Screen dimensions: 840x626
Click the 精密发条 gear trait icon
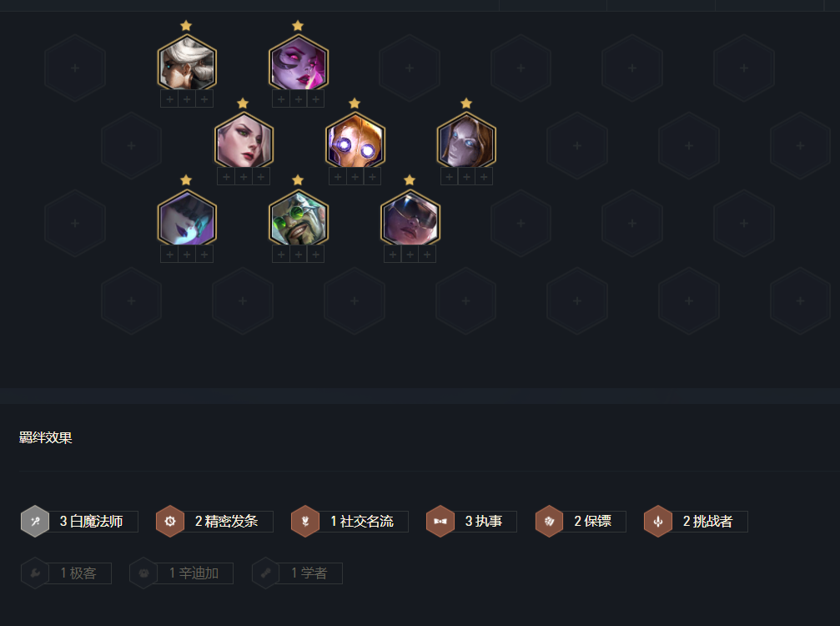pos(170,521)
